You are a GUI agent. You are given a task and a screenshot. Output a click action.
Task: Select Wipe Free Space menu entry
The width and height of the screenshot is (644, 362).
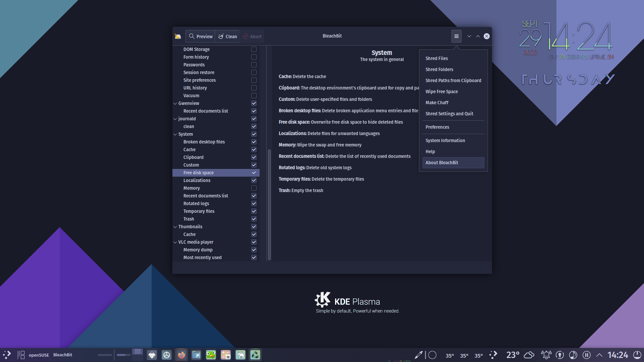tap(453, 92)
